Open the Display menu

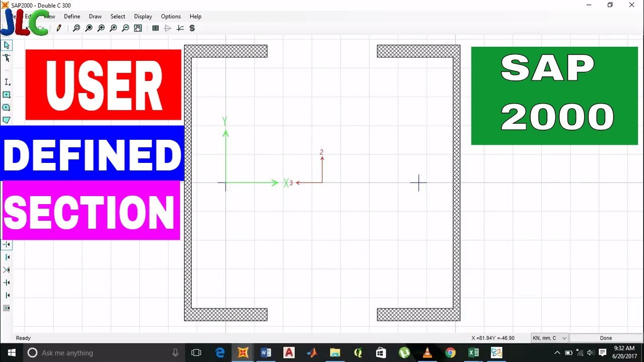pyautogui.click(x=143, y=17)
